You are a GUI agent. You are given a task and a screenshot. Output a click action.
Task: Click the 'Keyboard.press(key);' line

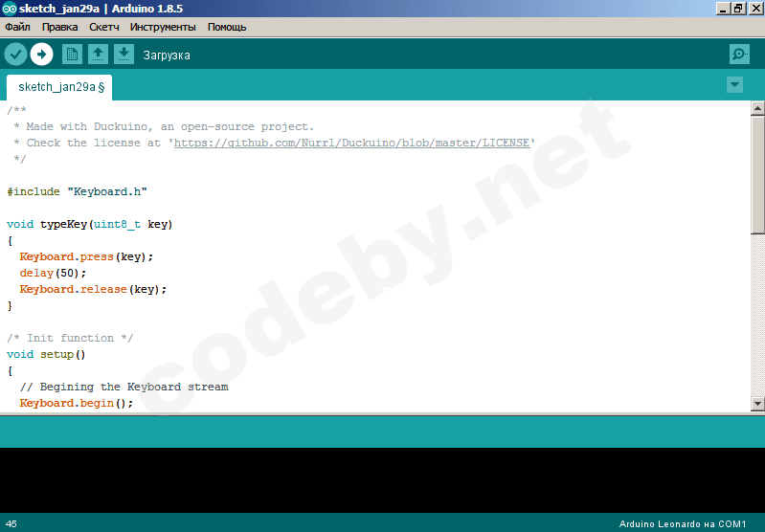point(86,256)
